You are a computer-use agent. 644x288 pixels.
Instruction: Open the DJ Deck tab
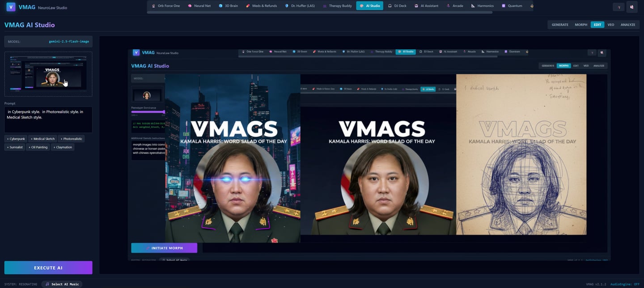pos(398,6)
